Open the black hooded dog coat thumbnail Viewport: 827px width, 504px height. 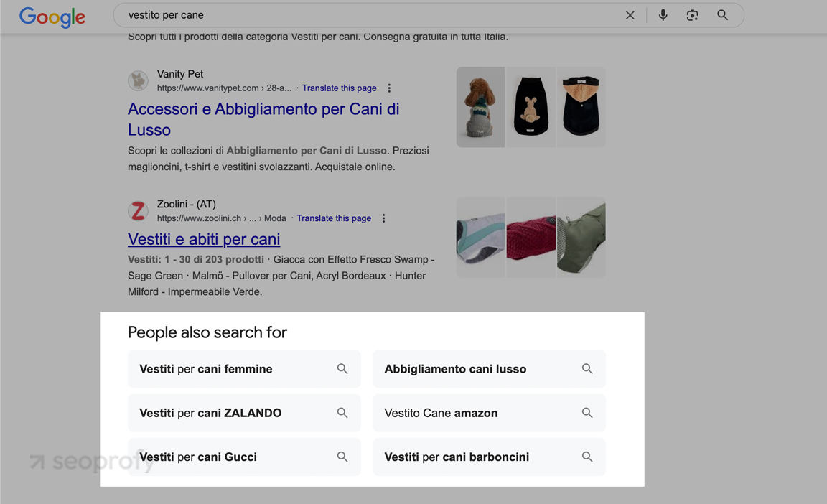581,107
